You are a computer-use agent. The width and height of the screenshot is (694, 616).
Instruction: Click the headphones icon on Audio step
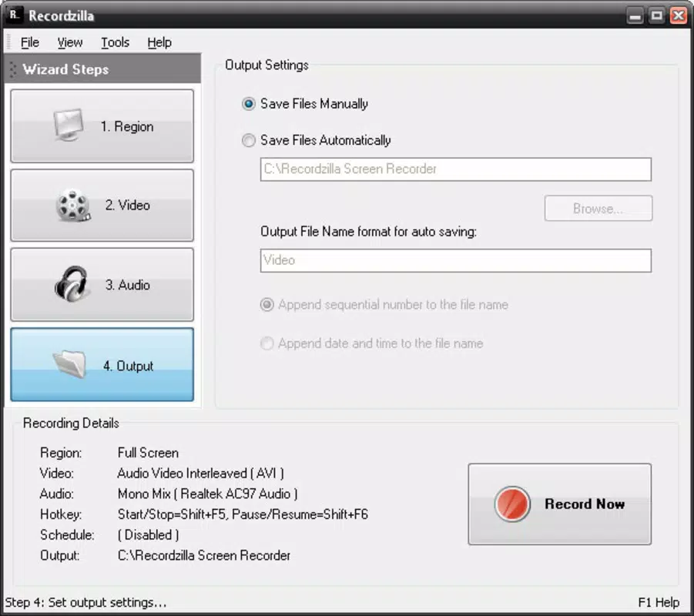pyautogui.click(x=71, y=284)
